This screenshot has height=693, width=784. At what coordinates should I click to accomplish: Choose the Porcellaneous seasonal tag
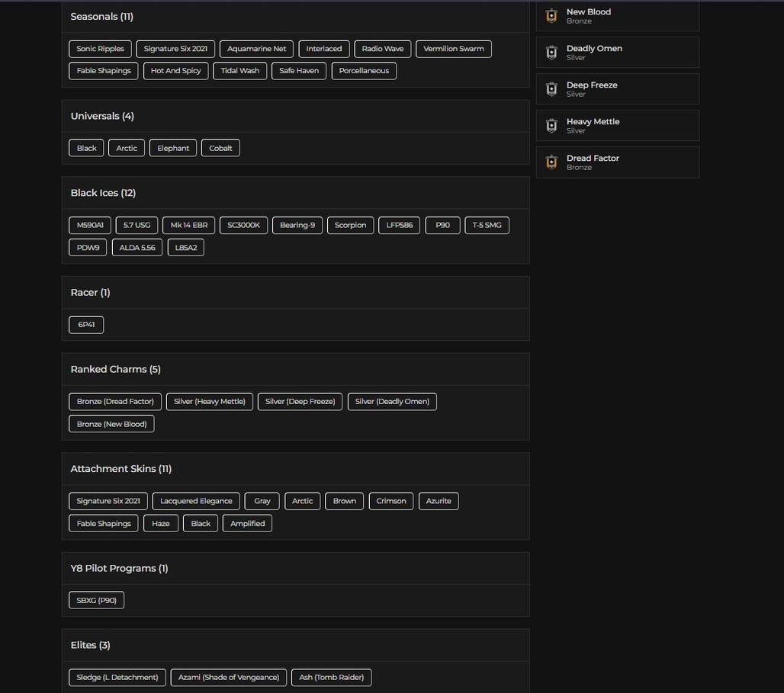click(x=364, y=71)
